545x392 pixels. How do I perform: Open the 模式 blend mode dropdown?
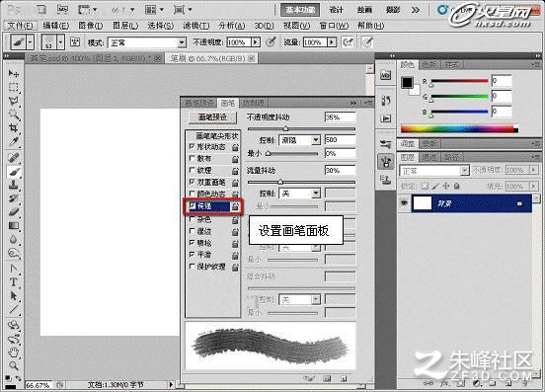(147, 42)
